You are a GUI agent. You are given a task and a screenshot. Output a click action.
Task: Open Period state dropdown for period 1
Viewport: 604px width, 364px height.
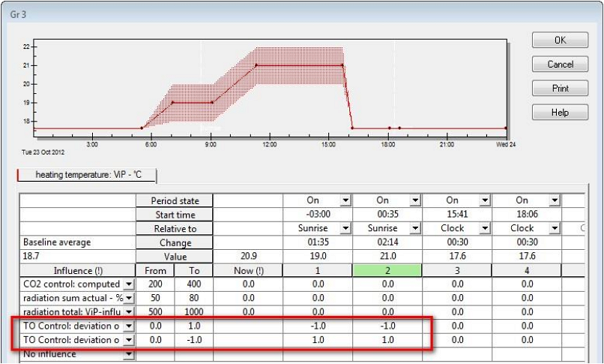[345, 200]
